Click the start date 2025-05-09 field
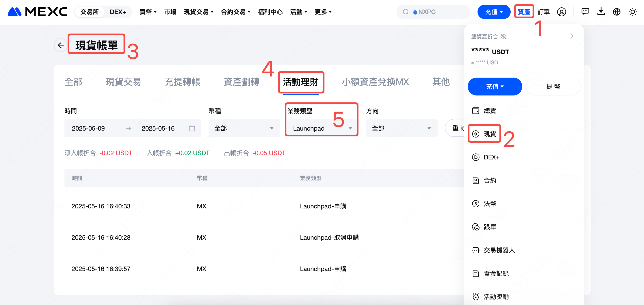Viewport: 644px width, 305px height. (88, 128)
